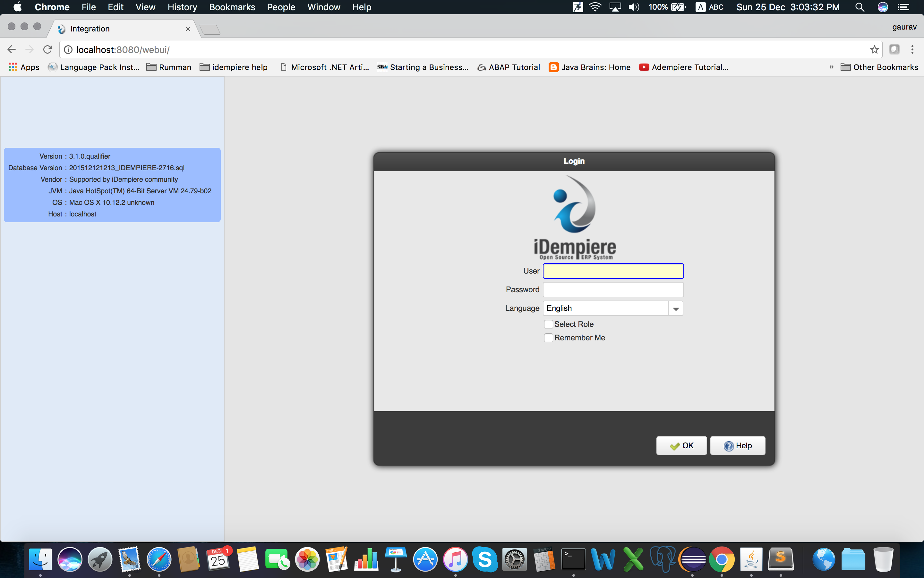Screen dimensions: 924x578
Task: Open the Trash in dock
Action: point(883,559)
